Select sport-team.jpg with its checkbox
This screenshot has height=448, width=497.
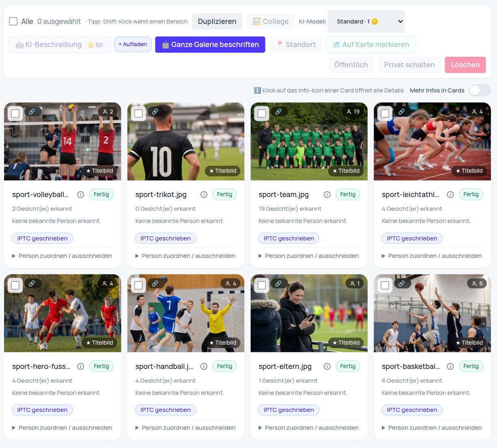[x=262, y=114]
